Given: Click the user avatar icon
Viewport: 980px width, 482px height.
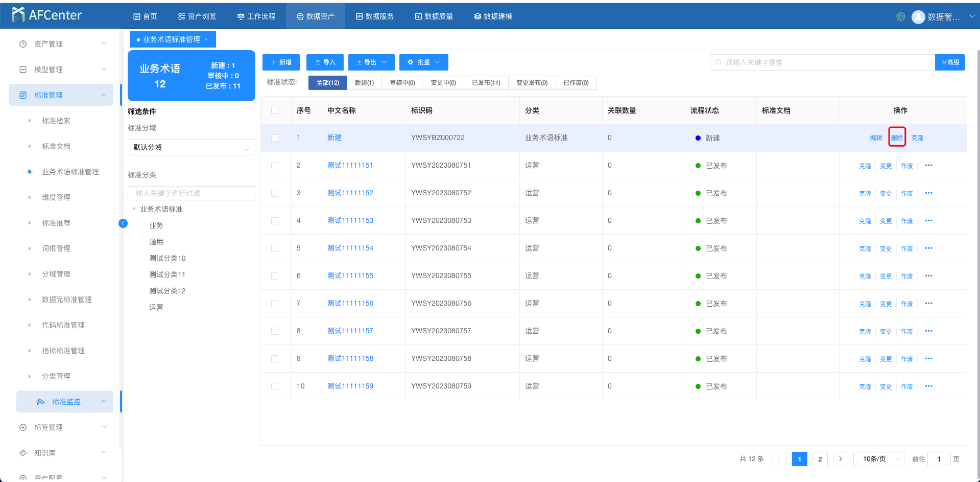Looking at the screenshot, I should pyautogui.click(x=918, y=17).
